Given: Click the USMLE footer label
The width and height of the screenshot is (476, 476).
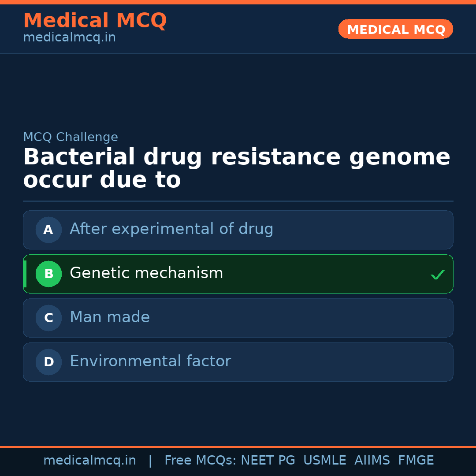Looking at the screenshot, I should [324, 461].
